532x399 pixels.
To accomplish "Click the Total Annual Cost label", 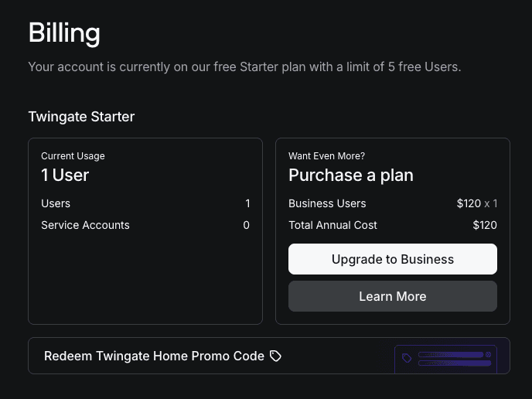I will pyautogui.click(x=332, y=225).
